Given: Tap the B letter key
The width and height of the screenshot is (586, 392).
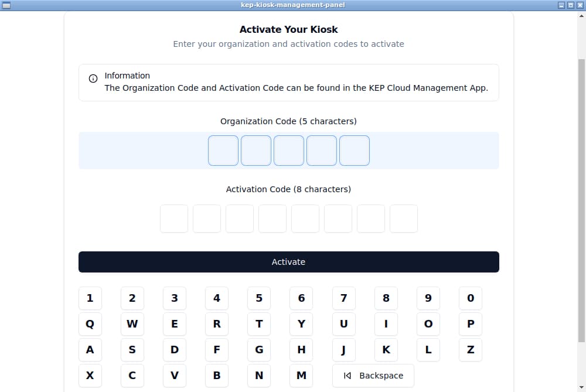Looking at the screenshot, I should point(217,376).
